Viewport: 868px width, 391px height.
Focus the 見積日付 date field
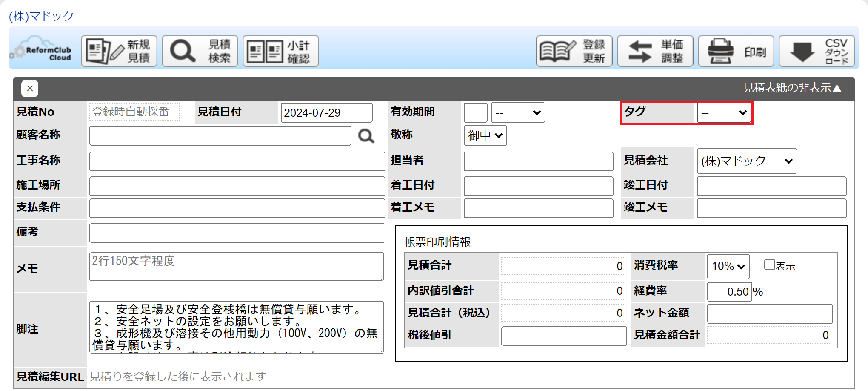tap(326, 113)
